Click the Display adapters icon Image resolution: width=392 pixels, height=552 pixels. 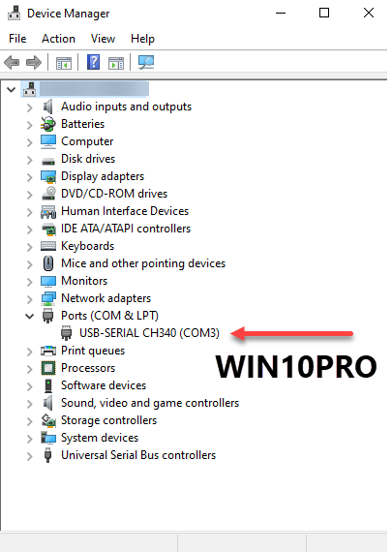(48, 176)
